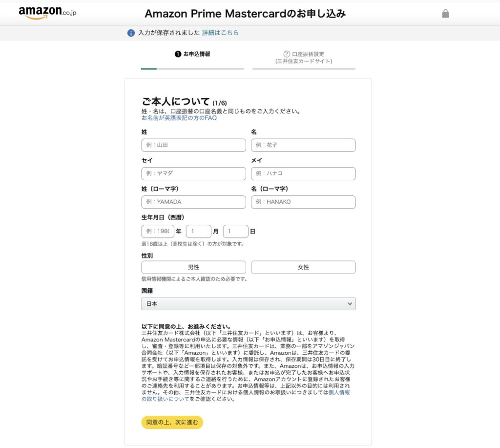500x448 pixels.
Task: Click the 名（ローマ字） romaji field
Action: 303,202
